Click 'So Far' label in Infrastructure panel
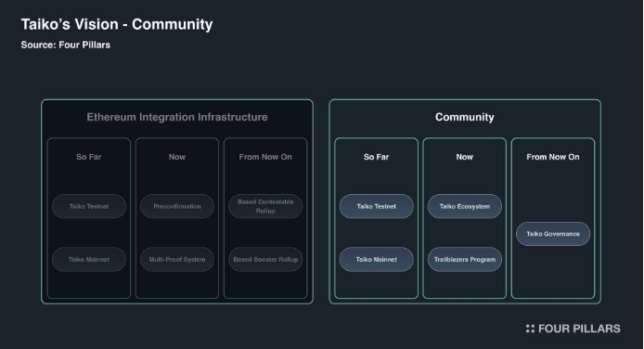This screenshot has height=349, width=644. point(89,157)
